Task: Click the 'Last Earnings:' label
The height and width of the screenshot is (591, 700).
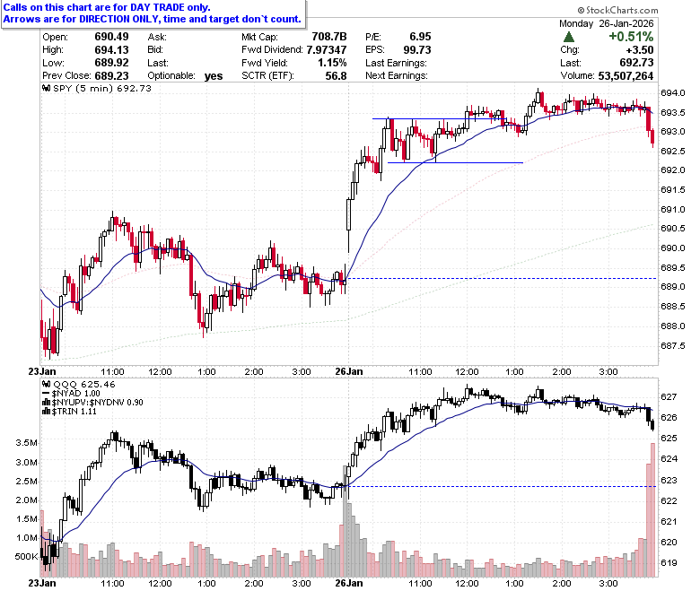Action: (396, 63)
